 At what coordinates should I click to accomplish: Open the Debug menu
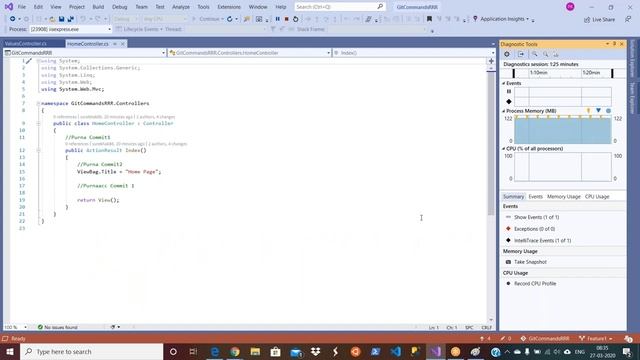click(120, 7)
